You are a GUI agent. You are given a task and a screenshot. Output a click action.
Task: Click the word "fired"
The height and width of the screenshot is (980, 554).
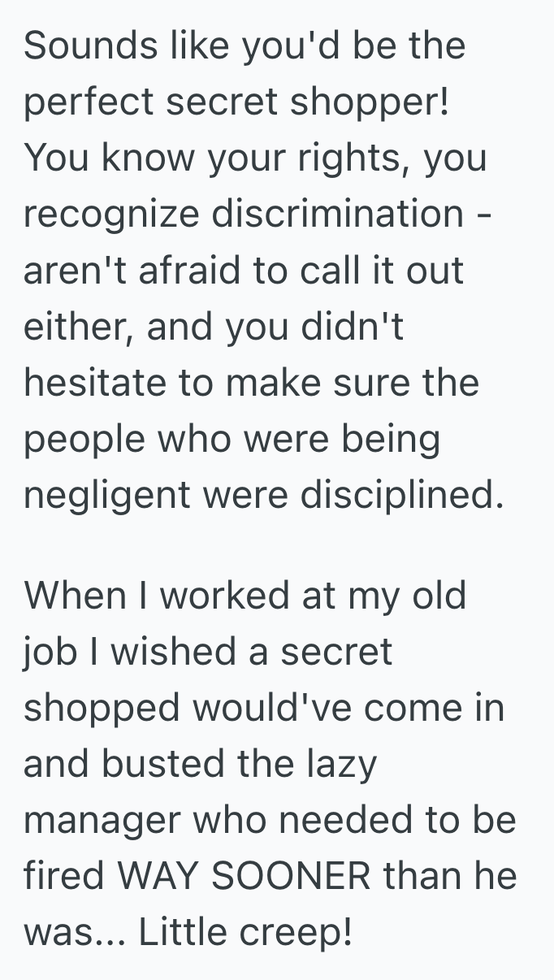click(63, 876)
